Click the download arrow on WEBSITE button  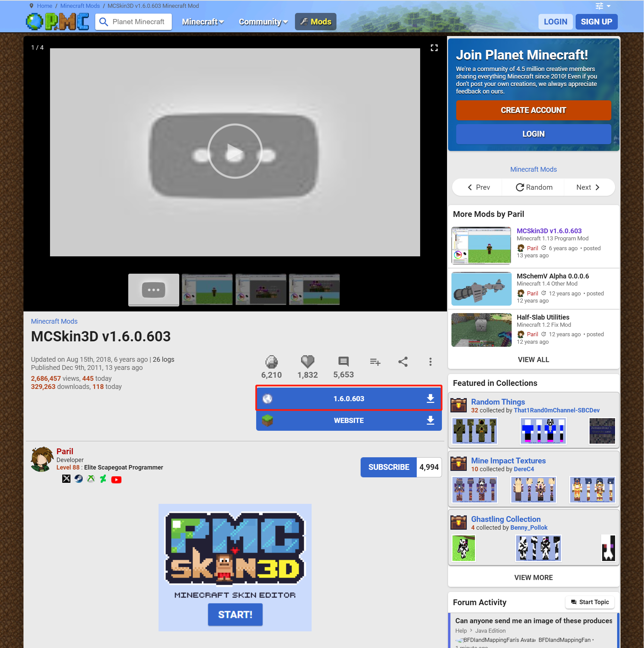pos(430,421)
